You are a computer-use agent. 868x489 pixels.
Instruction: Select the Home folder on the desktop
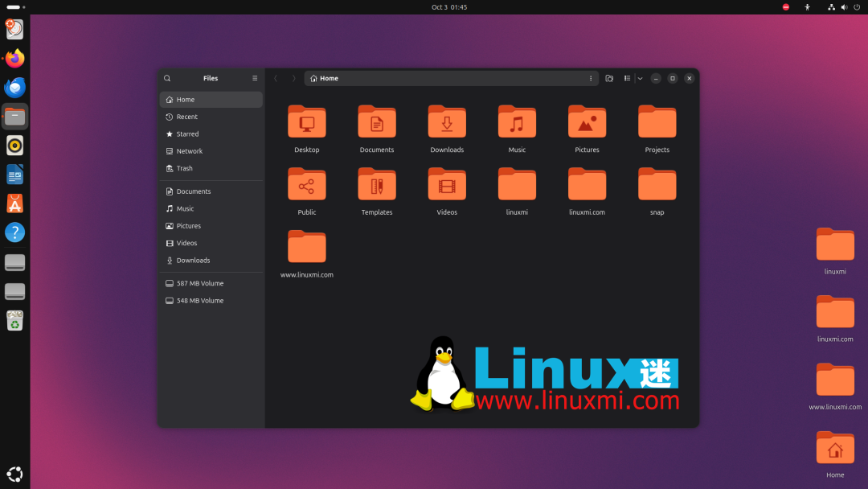[835, 448]
